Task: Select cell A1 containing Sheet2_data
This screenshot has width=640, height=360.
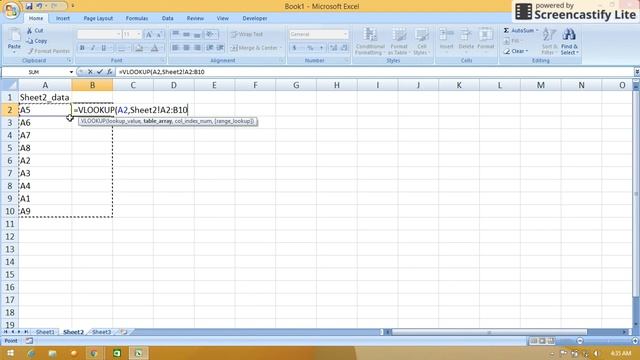Action: (x=45, y=97)
